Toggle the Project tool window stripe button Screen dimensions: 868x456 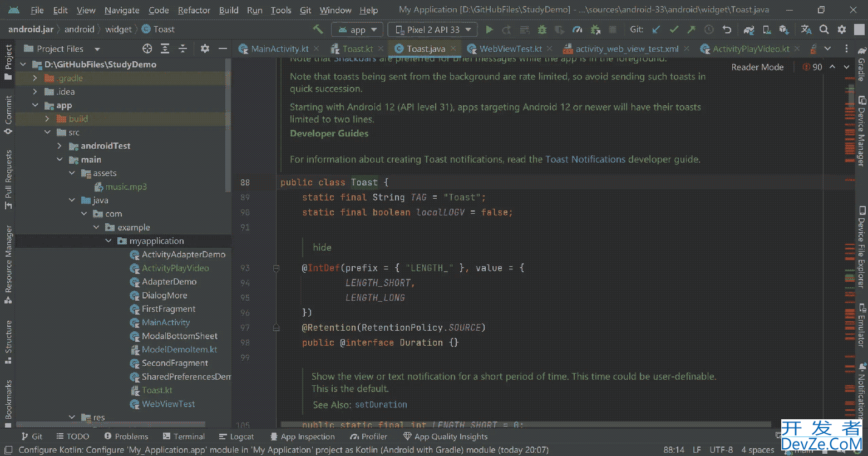(8, 63)
